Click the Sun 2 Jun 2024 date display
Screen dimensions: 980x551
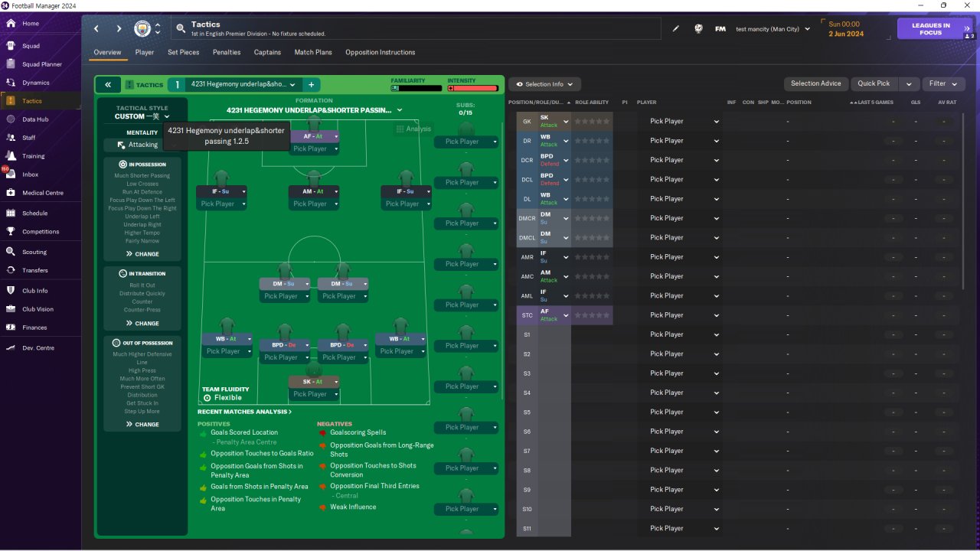point(846,29)
